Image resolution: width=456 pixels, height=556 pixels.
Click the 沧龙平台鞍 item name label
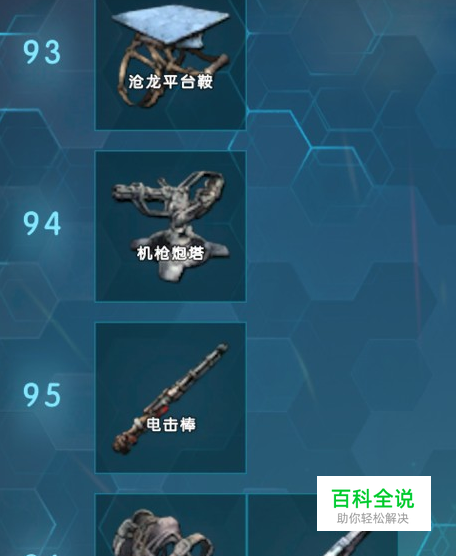tap(171, 82)
